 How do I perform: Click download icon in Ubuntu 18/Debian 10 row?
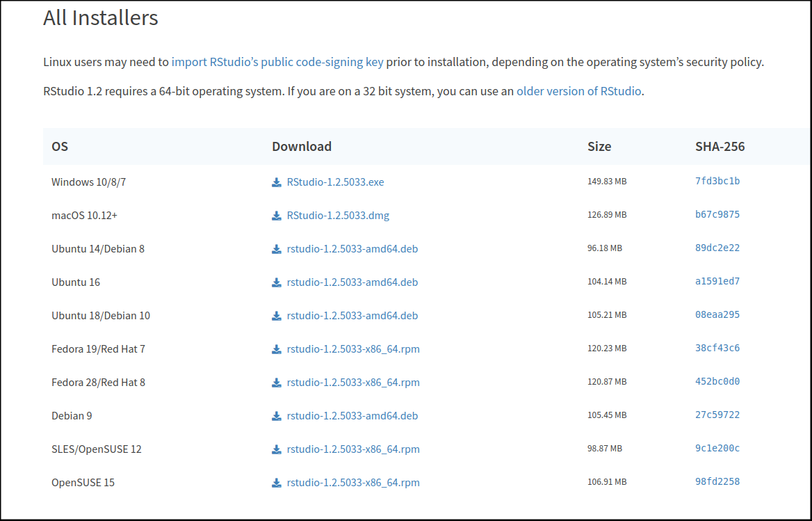277,316
